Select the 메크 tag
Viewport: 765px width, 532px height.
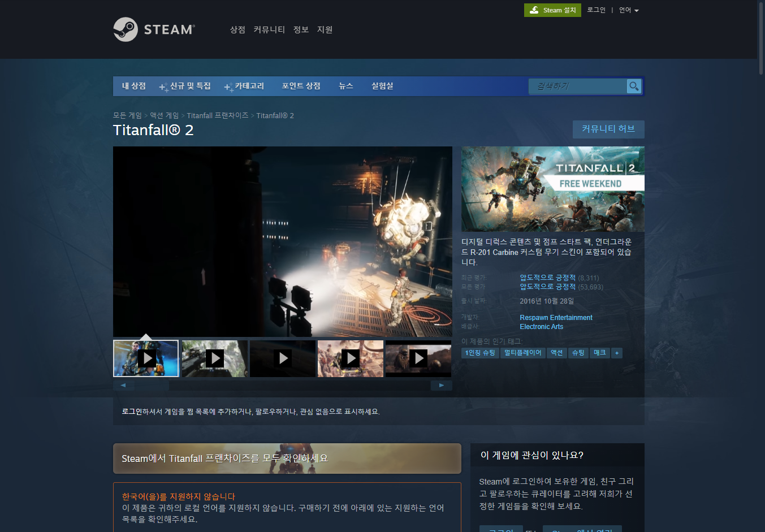pos(600,353)
